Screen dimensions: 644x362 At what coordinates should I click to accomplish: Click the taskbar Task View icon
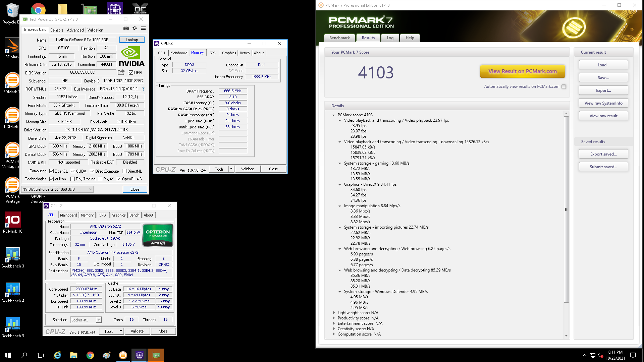click(x=40, y=355)
